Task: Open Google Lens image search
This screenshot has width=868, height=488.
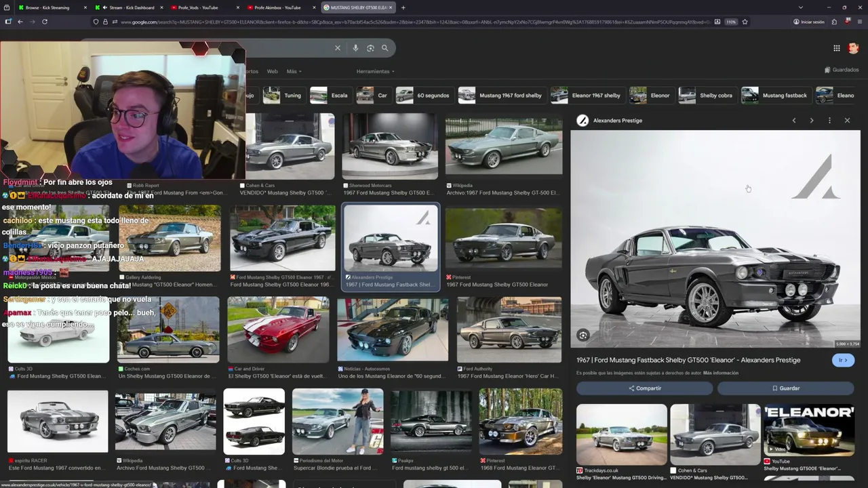Action: coord(370,48)
